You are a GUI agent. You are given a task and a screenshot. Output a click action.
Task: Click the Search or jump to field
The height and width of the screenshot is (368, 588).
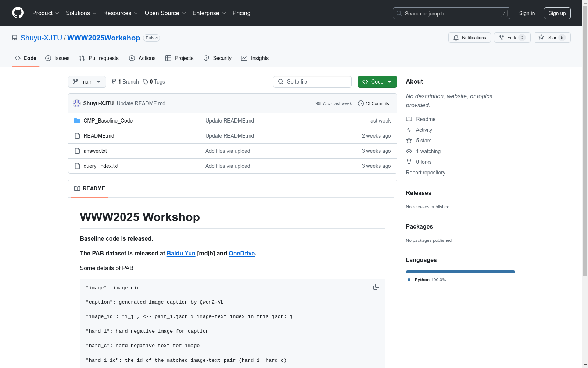tap(452, 13)
